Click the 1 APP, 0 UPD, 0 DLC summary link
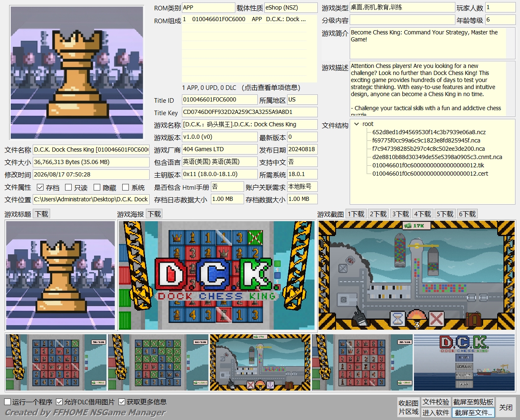Viewport: 520px width, 420px height. click(241, 87)
